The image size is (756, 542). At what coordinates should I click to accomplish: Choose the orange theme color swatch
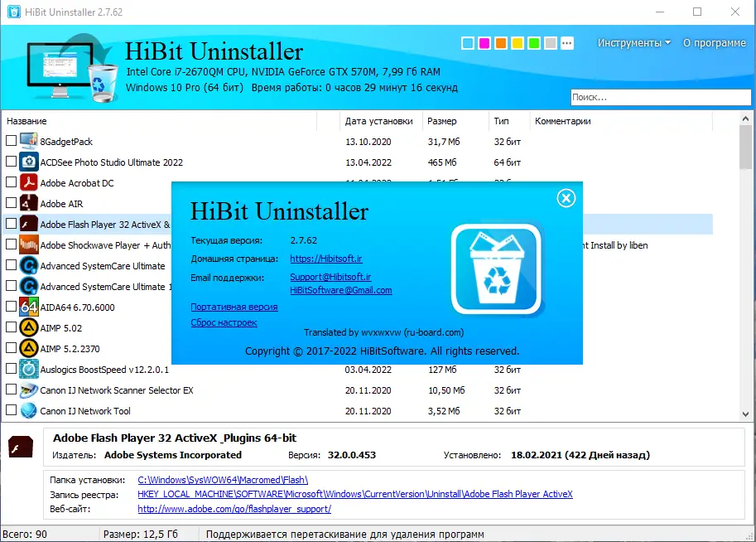click(500, 43)
